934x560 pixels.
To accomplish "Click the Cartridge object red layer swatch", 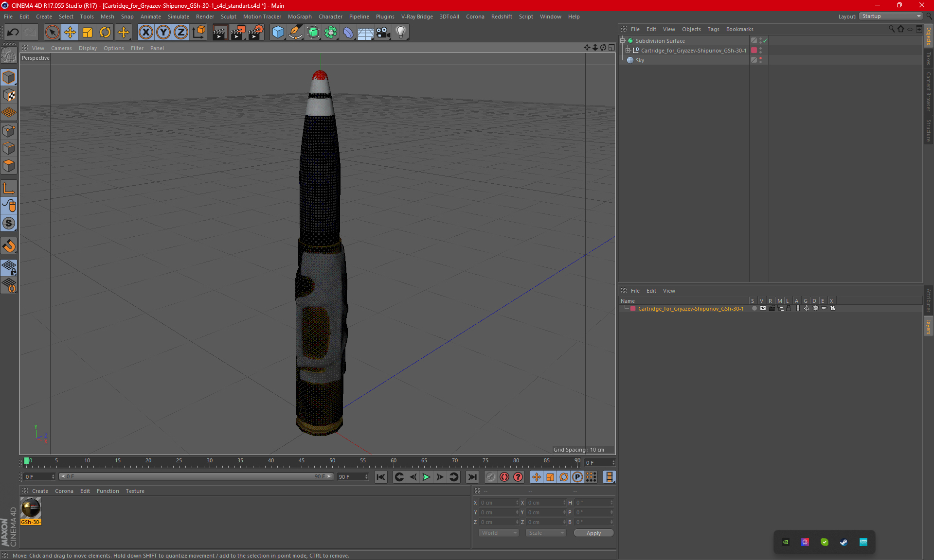I will tap(754, 50).
